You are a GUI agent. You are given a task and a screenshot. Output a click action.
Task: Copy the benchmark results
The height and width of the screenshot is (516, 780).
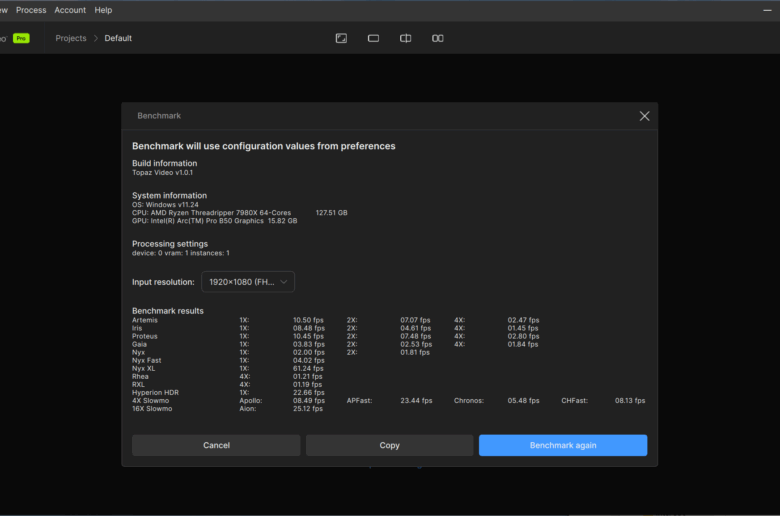point(389,445)
